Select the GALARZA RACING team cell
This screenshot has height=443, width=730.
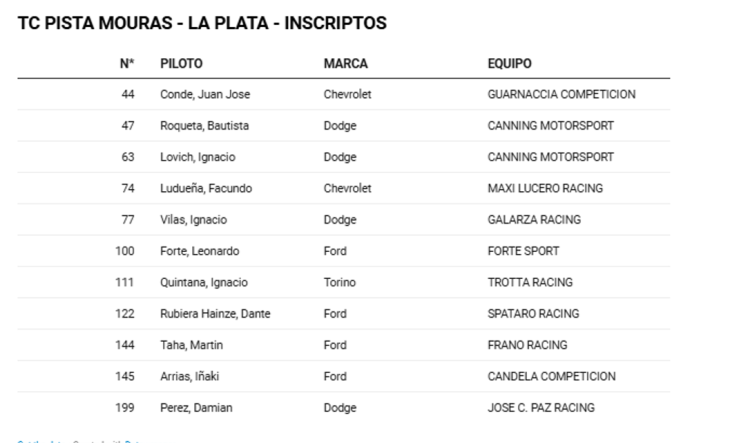point(534,220)
